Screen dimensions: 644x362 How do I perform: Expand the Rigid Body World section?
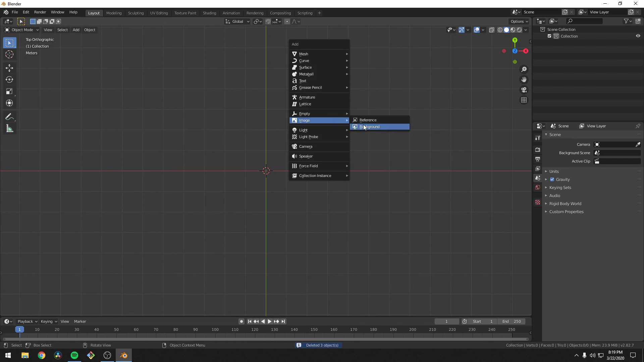(546, 203)
